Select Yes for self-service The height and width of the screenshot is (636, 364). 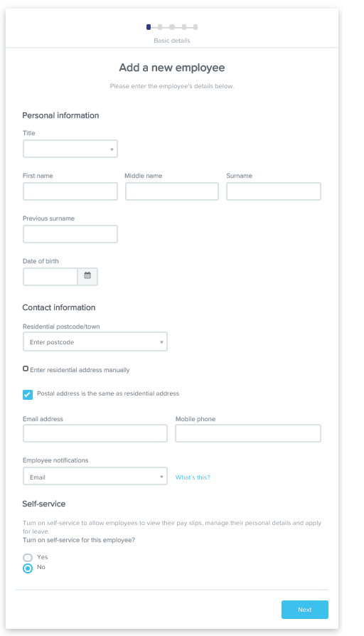click(28, 558)
